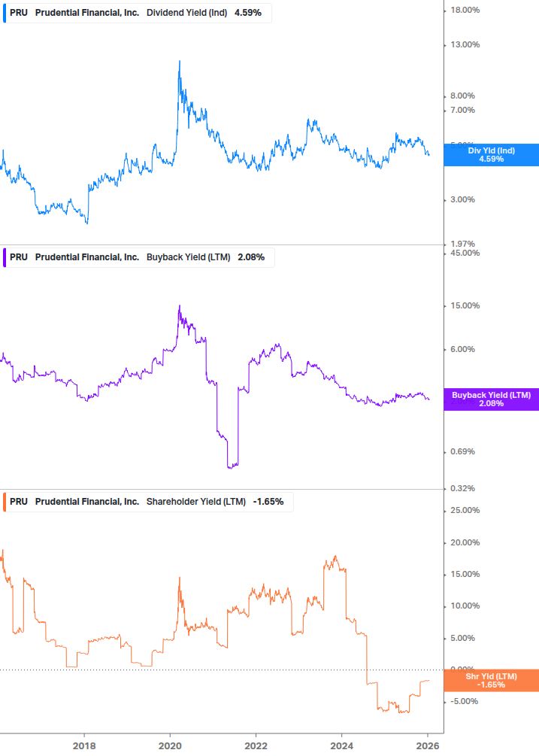The height and width of the screenshot is (756, 539).
Task: Click the orange Shr Yld (LTM) value tag
Action: click(491, 681)
